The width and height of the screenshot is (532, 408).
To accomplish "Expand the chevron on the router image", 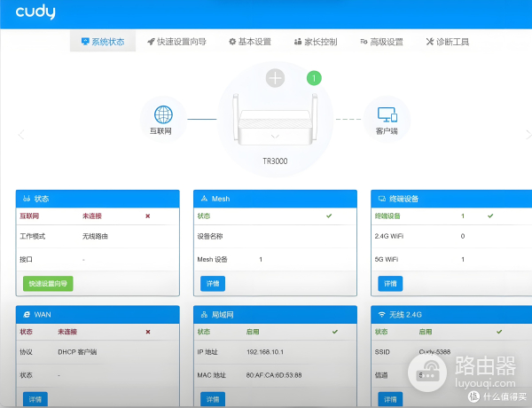I will (275, 137).
